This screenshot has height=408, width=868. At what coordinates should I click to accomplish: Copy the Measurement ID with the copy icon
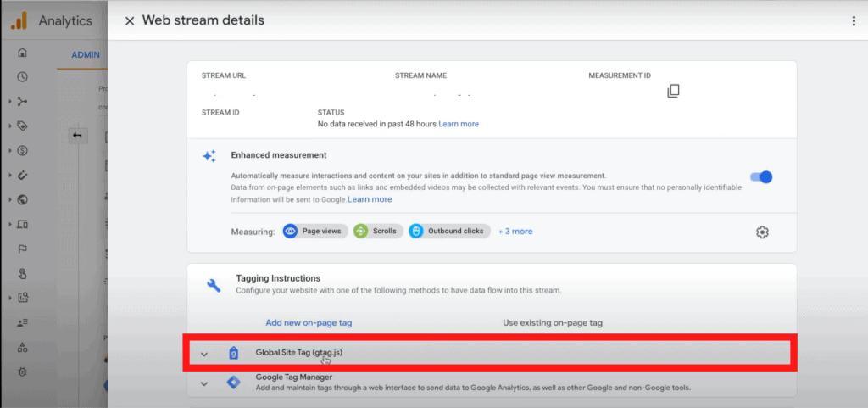point(673,91)
